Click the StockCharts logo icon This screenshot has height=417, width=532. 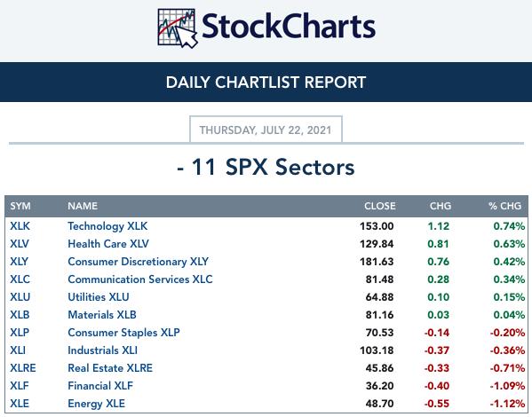click(x=178, y=28)
